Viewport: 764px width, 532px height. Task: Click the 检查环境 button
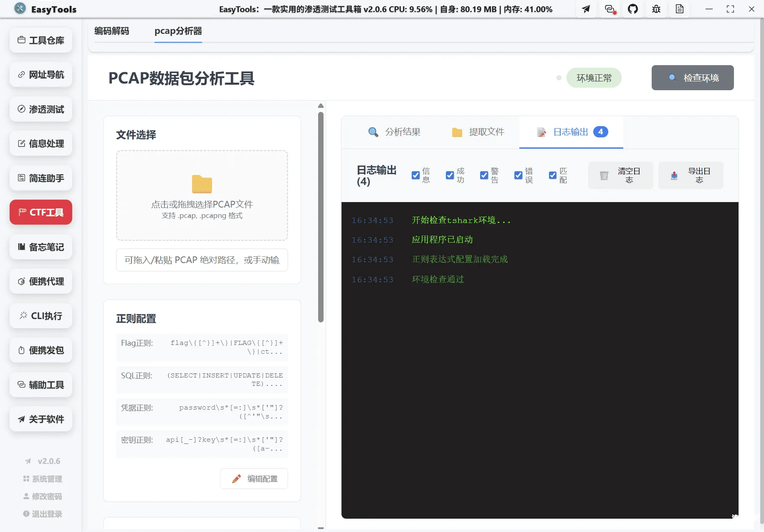tap(692, 78)
